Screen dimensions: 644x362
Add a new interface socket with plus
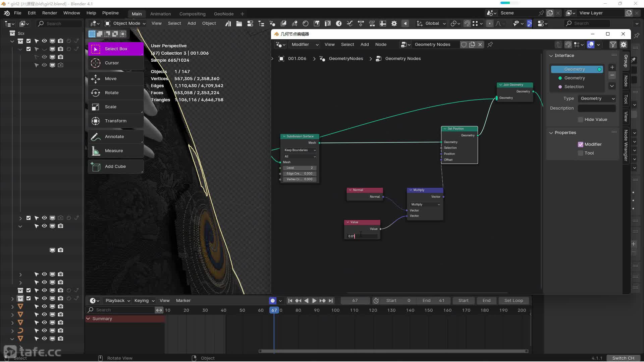[x=612, y=67]
